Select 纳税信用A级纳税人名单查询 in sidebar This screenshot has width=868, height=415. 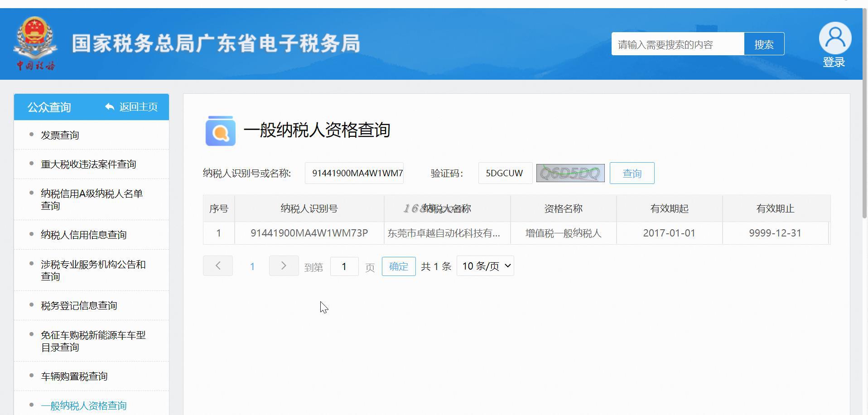click(92, 199)
